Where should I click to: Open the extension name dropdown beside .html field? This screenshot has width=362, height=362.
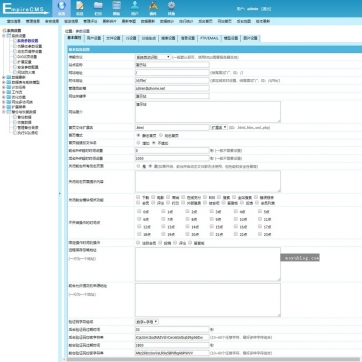(x=219, y=127)
